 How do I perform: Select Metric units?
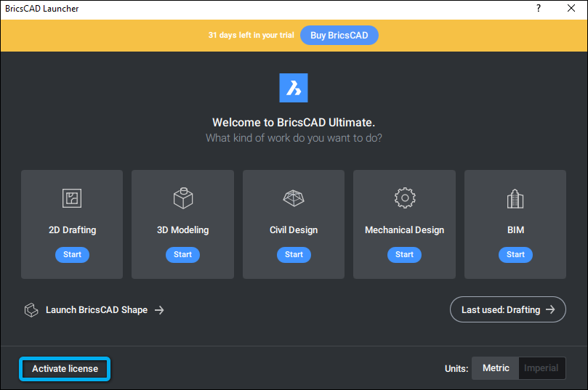tap(496, 368)
